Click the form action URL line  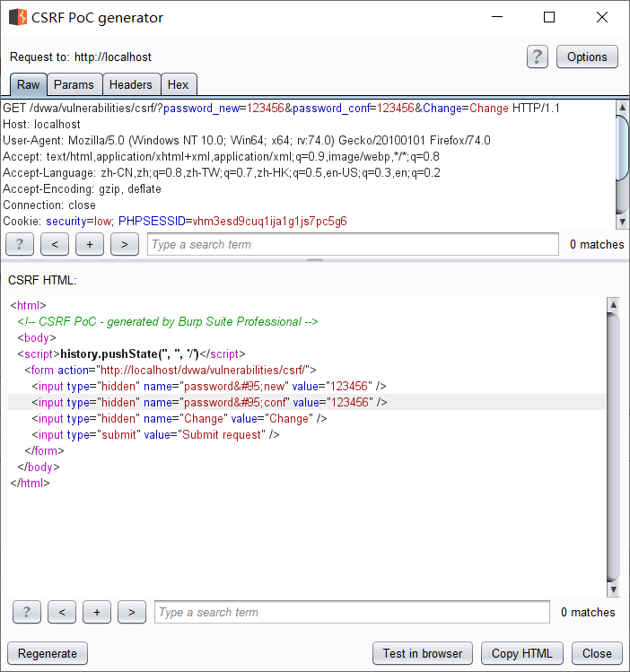pyautogui.click(x=171, y=370)
